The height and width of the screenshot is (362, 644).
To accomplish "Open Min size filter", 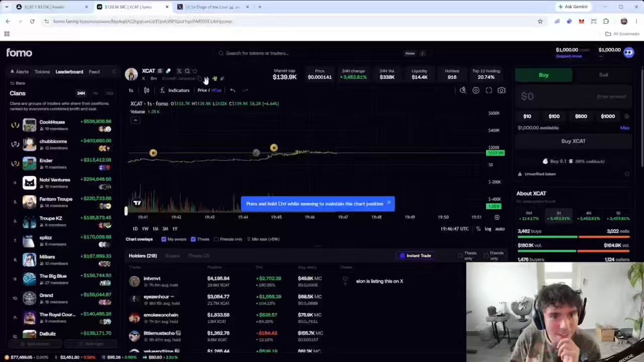I will point(263,239).
